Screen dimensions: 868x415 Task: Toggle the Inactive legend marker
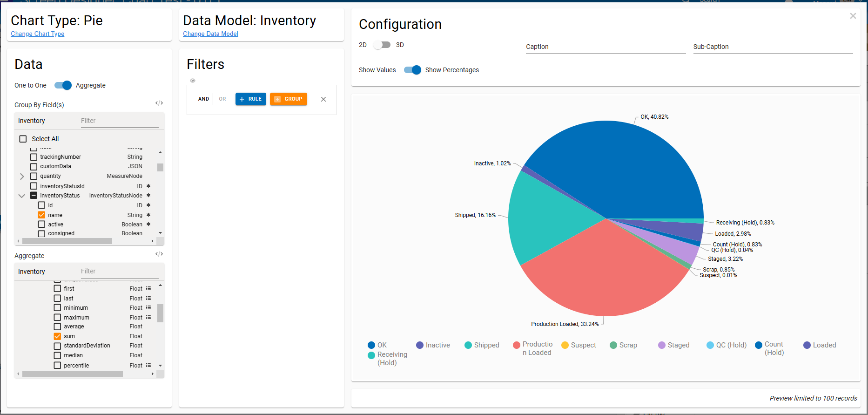420,345
